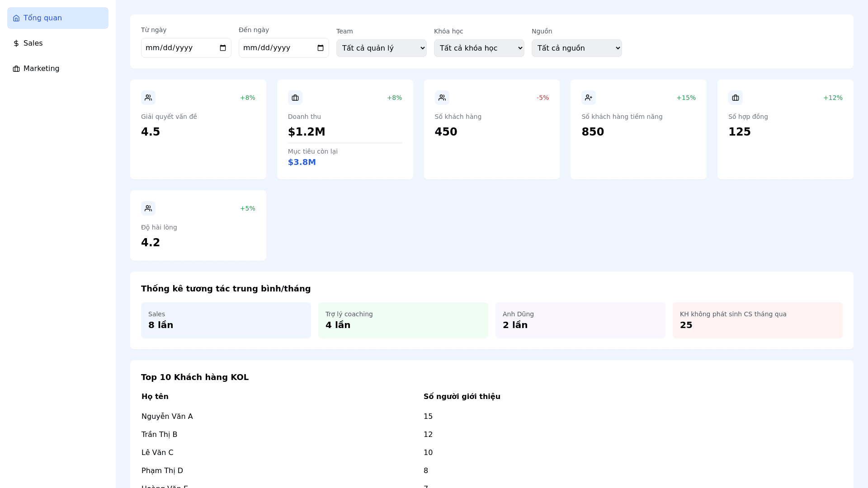Open the calendar picker for Từ ngày
This screenshot has width=868, height=488.
point(223,48)
